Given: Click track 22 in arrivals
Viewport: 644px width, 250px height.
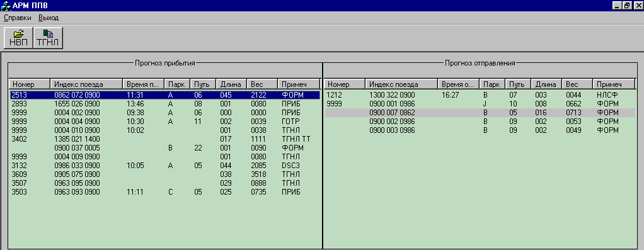Looking at the screenshot, I should point(198,148).
